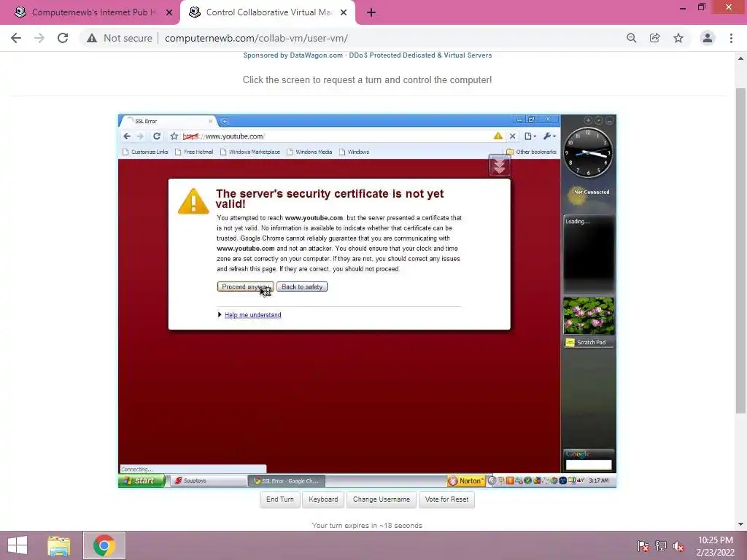Go back in the outer Chrome browser
This screenshot has width=747, height=560.
point(16,38)
